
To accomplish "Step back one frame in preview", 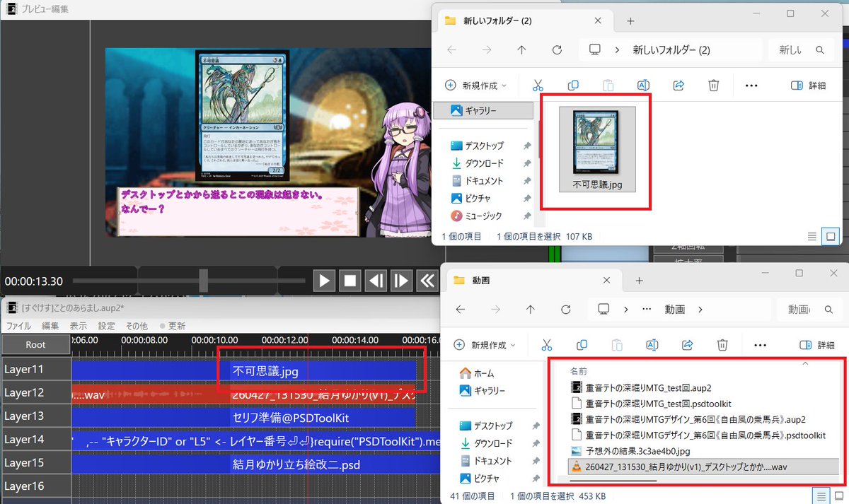I will [x=376, y=281].
